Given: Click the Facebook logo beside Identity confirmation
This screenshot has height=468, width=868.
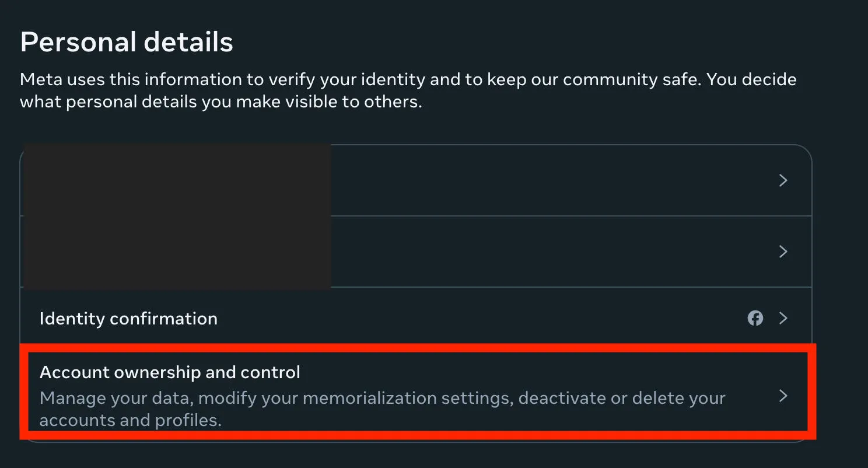Looking at the screenshot, I should [755, 318].
